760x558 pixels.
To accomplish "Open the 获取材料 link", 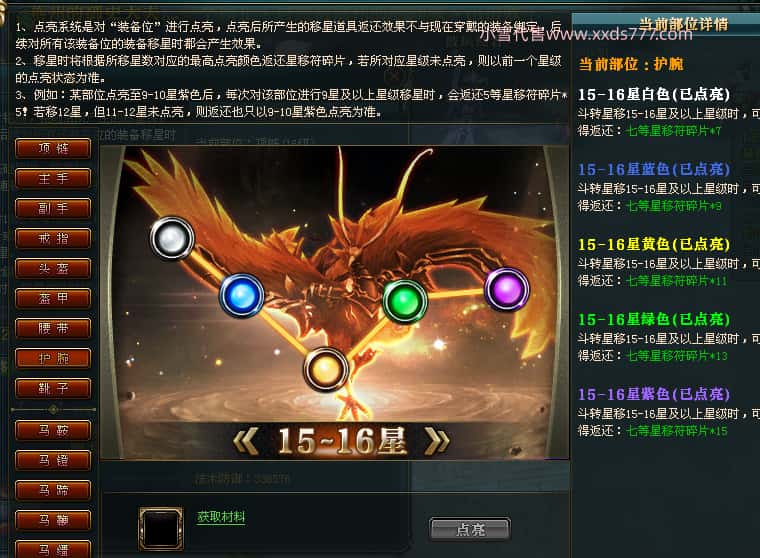I will (x=221, y=517).
